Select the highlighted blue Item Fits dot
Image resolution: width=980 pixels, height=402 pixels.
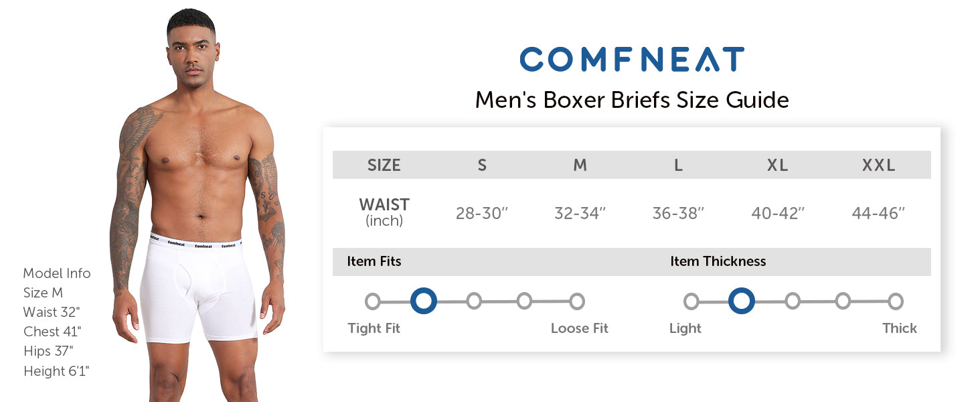coord(423,301)
